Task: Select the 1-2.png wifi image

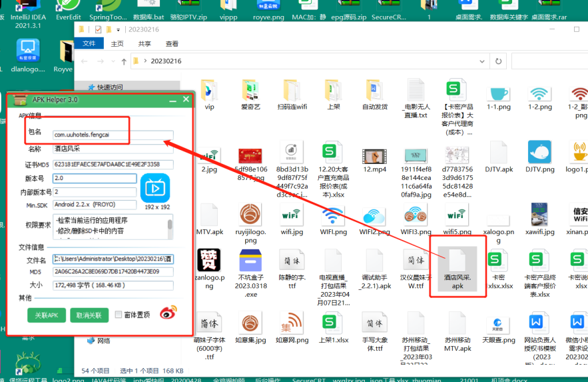Action: (540, 97)
